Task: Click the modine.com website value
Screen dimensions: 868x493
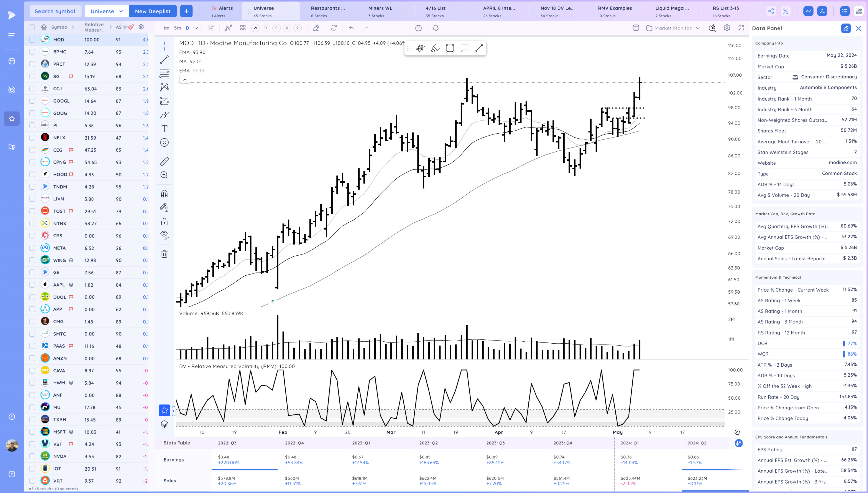Action: pos(842,162)
